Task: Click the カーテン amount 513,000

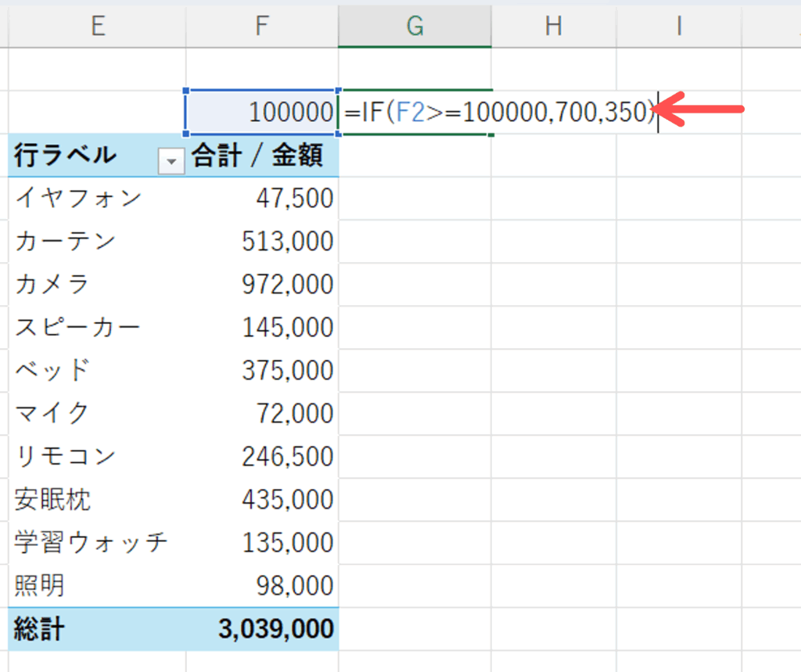Action: pyautogui.click(x=287, y=242)
